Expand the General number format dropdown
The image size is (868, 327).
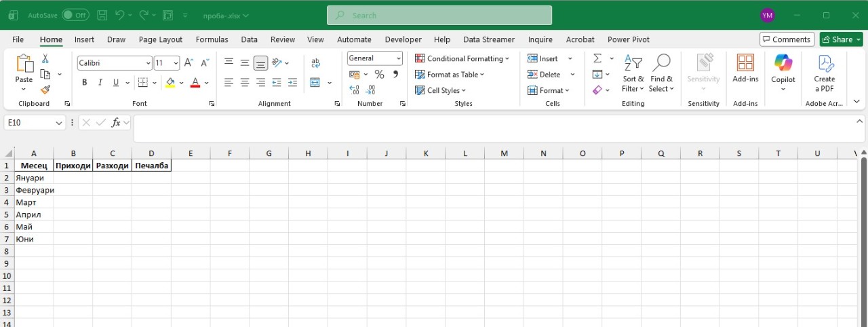(375, 58)
